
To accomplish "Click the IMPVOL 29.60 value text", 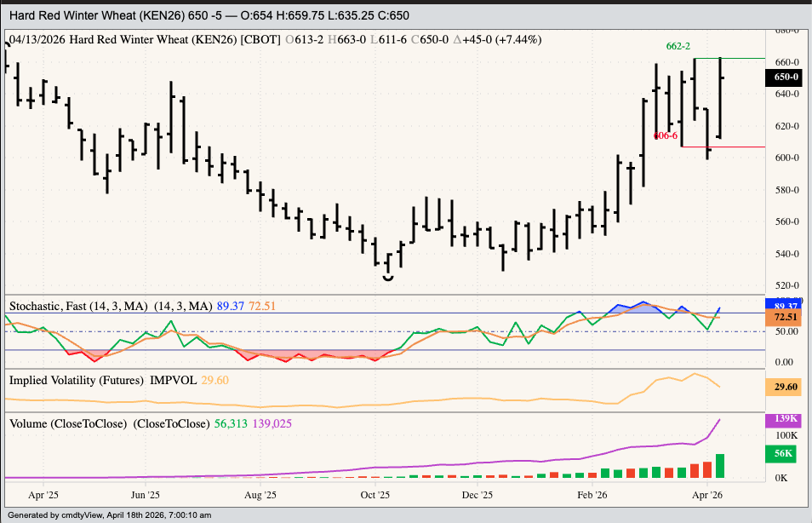I will pyautogui.click(x=189, y=380).
